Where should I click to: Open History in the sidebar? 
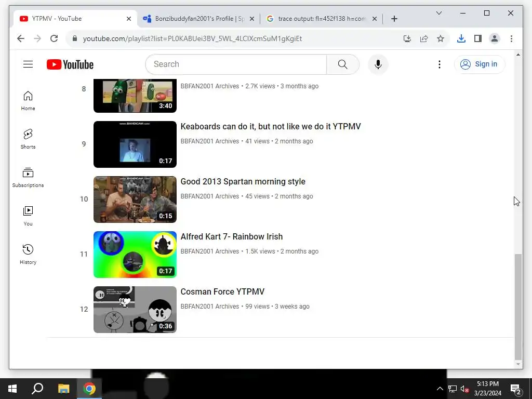pos(28,255)
